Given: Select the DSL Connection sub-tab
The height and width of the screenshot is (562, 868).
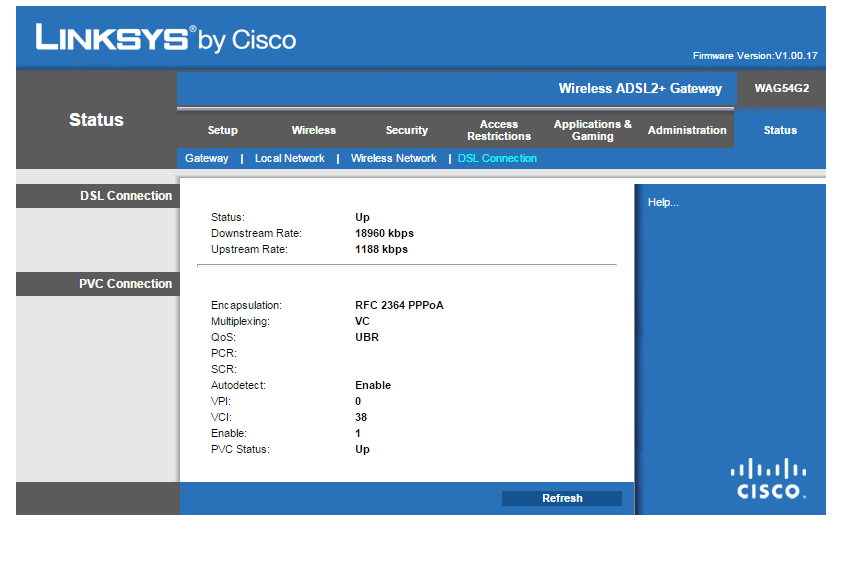Looking at the screenshot, I should click(497, 158).
